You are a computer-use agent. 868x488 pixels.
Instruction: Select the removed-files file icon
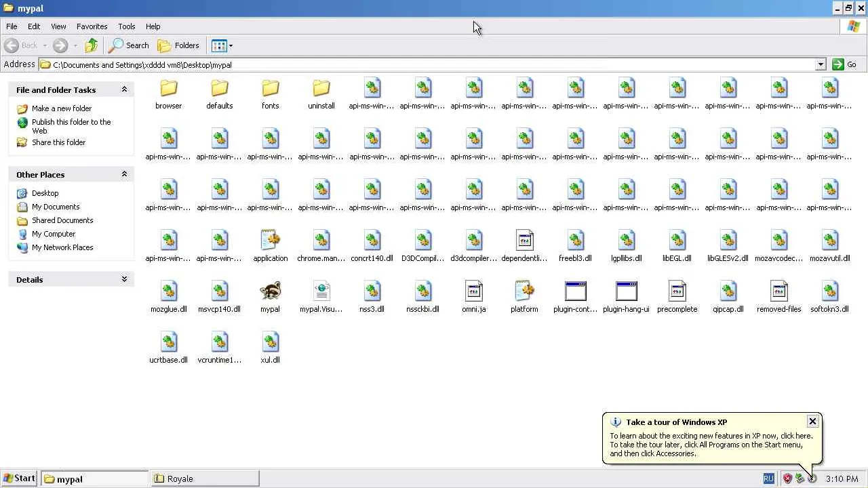click(x=778, y=291)
